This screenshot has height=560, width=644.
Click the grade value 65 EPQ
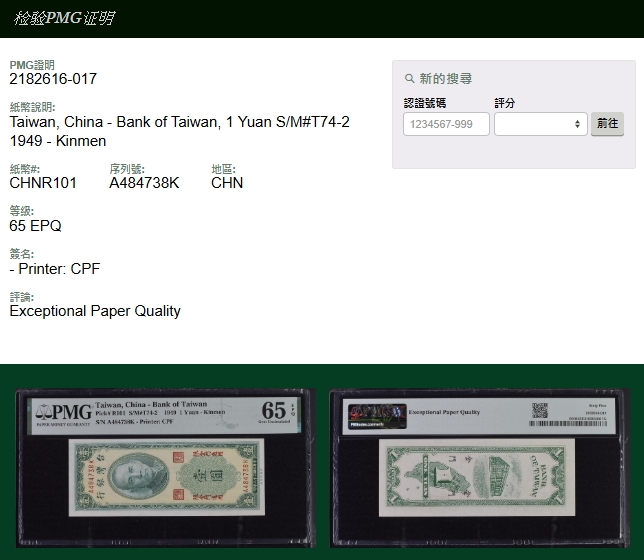click(x=35, y=226)
